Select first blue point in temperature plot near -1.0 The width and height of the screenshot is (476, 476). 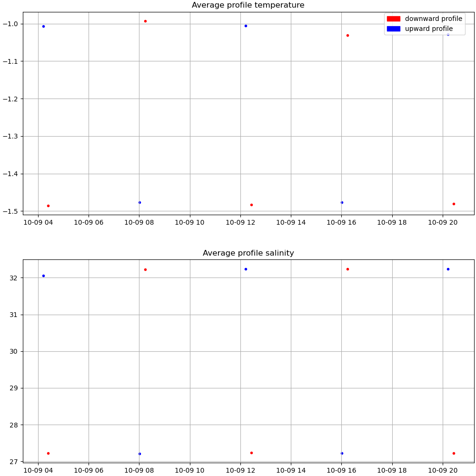coord(43,26)
